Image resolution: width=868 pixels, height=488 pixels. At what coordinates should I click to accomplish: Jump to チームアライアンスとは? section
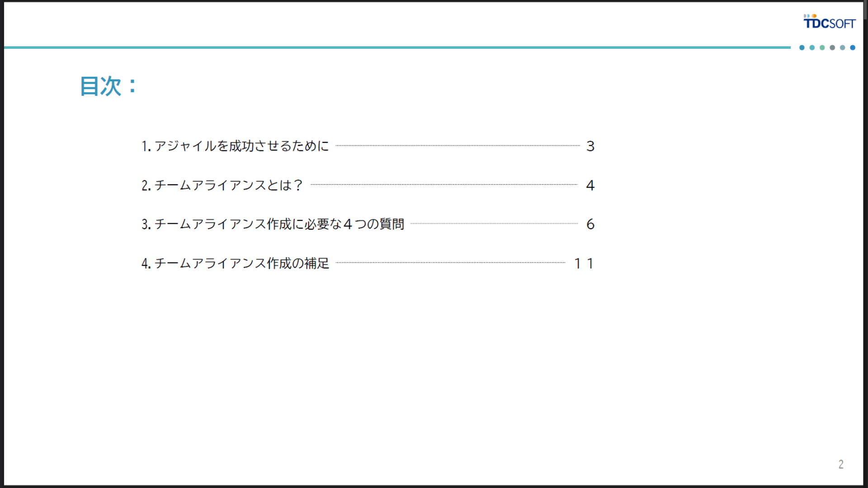[222, 185]
